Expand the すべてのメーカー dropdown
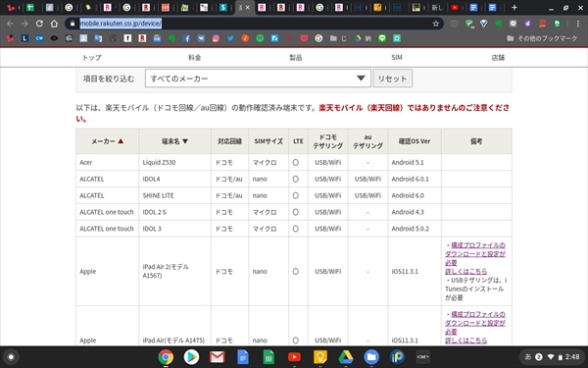The height and width of the screenshot is (368, 588). [x=258, y=79]
